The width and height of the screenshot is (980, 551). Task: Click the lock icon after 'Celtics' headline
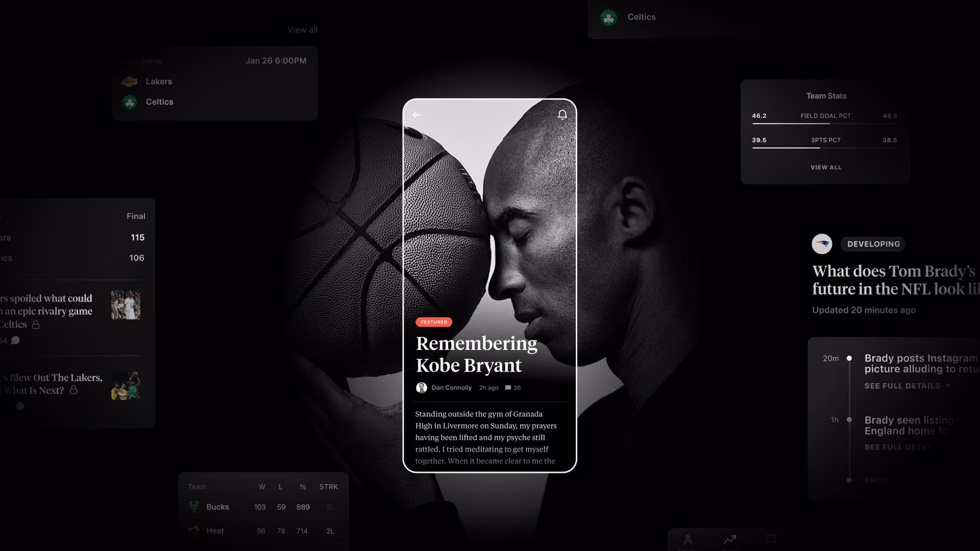pos(36,324)
